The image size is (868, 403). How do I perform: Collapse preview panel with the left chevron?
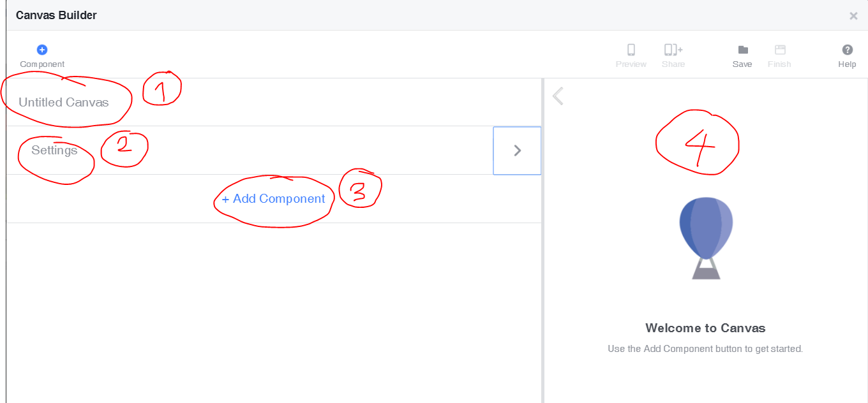point(558,96)
